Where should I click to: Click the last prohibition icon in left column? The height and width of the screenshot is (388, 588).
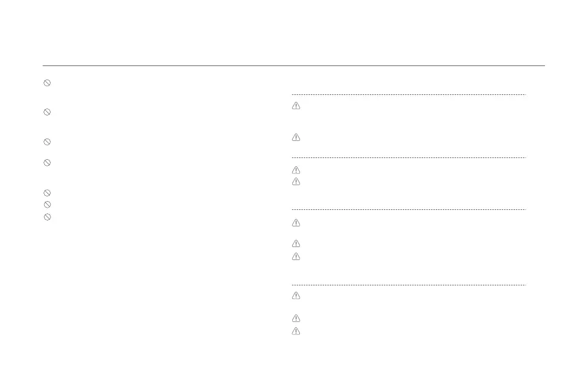point(47,217)
